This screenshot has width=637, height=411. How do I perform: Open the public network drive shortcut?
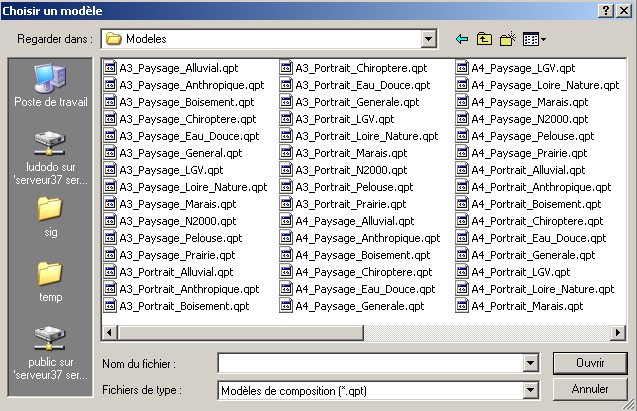pyautogui.click(x=49, y=350)
